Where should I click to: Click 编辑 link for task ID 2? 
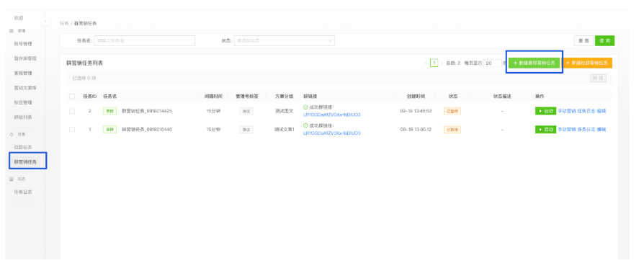click(601, 111)
